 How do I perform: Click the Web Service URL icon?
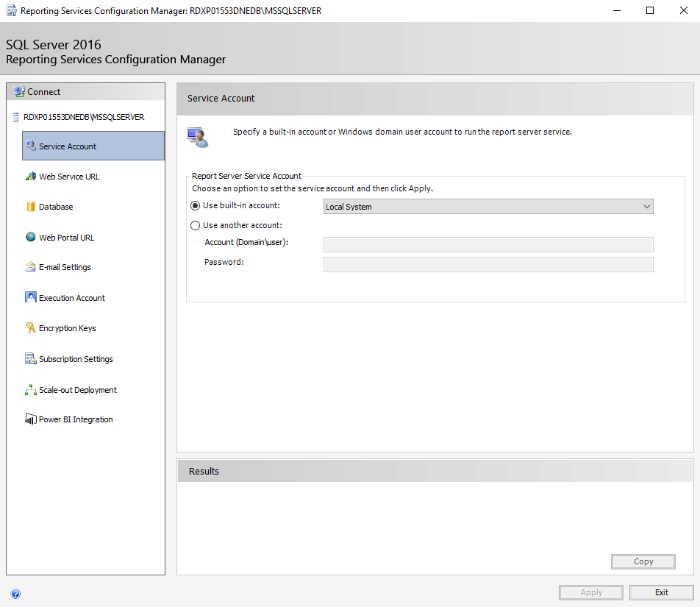(31, 176)
